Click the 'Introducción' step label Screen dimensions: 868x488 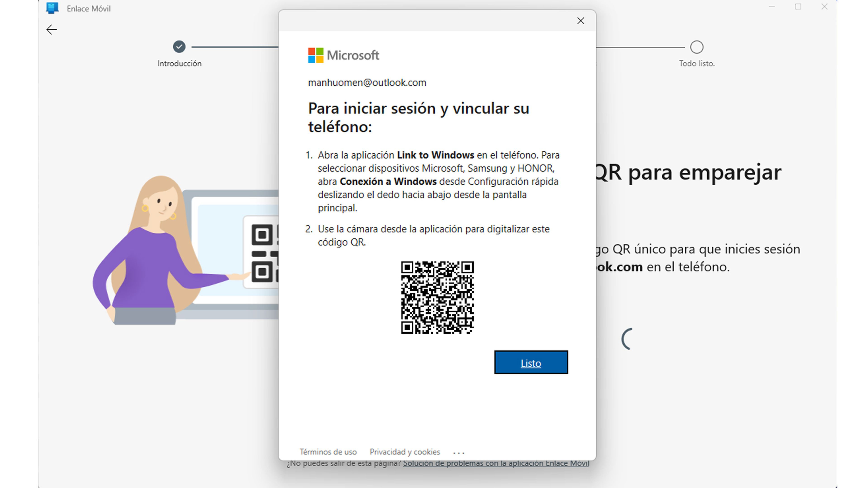(x=179, y=63)
